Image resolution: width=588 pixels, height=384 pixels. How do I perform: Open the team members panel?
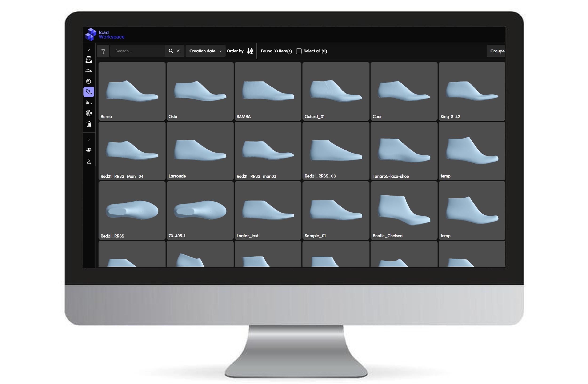[x=89, y=150]
